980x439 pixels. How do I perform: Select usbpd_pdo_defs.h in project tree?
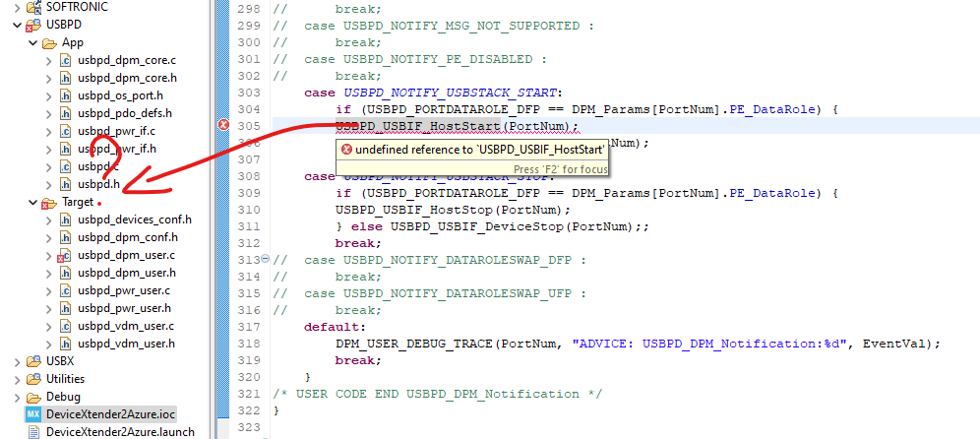click(124, 113)
